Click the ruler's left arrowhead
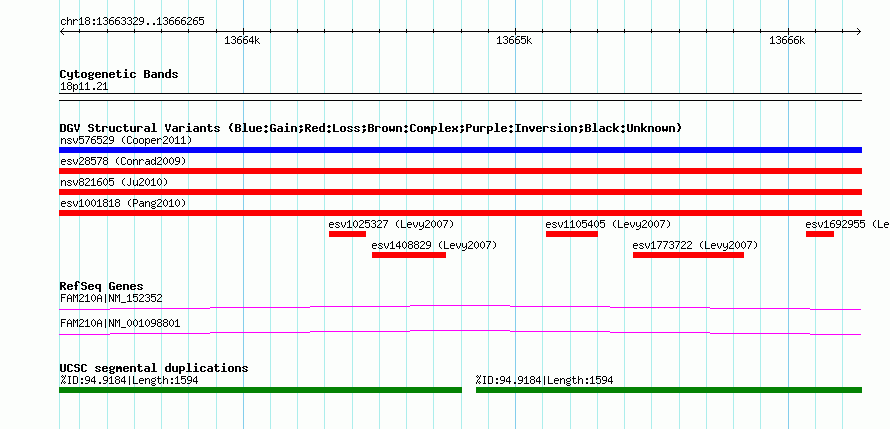890x429 pixels. (62, 31)
